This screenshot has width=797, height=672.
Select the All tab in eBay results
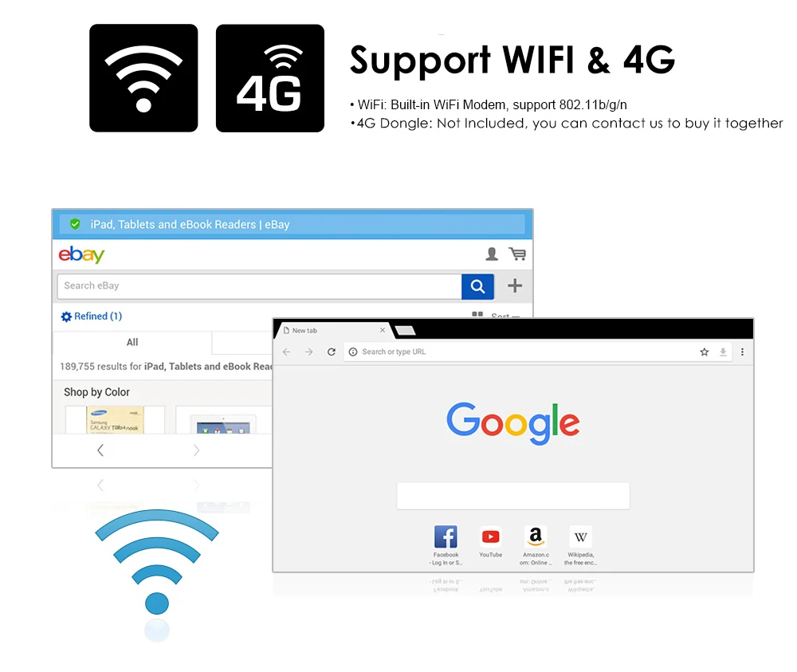point(132,342)
